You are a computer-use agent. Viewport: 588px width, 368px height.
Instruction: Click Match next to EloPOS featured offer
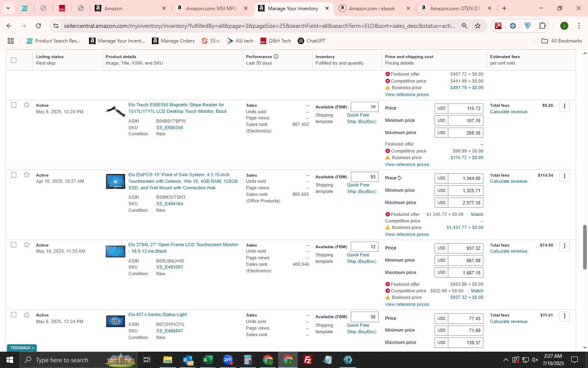coord(477,214)
